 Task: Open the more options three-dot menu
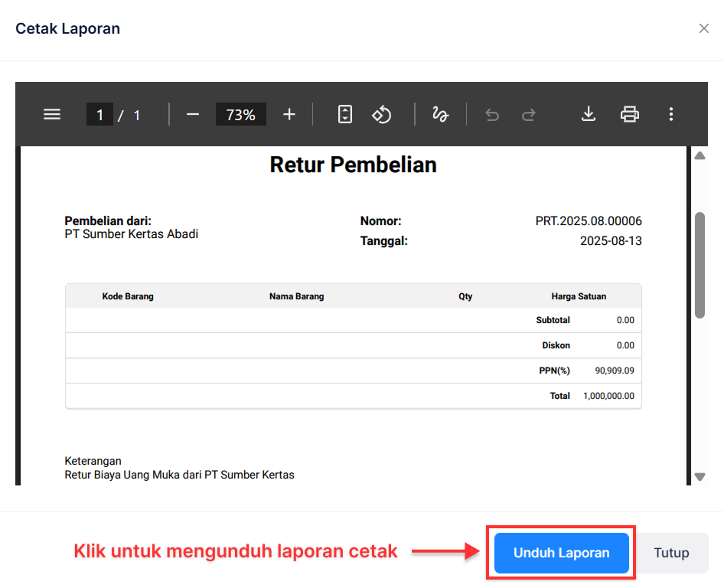click(671, 114)
